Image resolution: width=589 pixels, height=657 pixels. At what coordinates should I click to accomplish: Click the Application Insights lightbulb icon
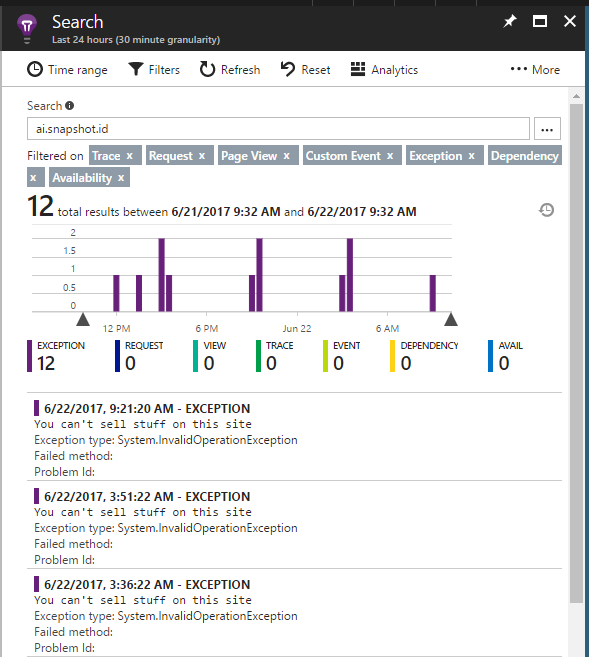click(x=27, y=28)
